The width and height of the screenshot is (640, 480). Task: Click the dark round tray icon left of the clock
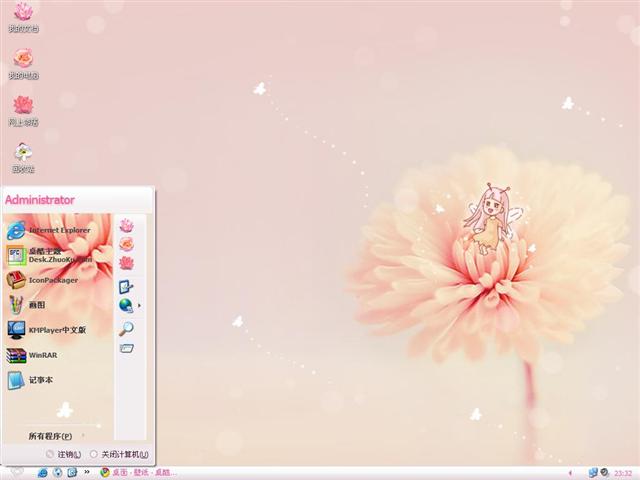point(604,473)
